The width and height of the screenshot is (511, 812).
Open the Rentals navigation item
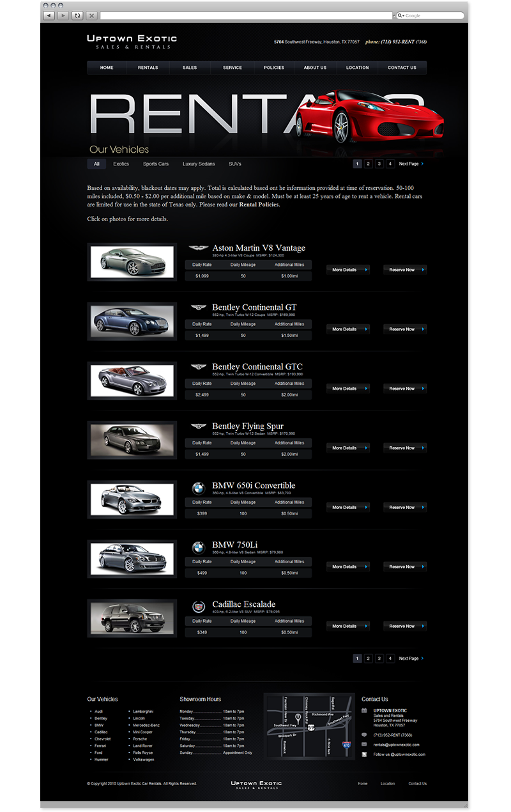click(148, 68)
